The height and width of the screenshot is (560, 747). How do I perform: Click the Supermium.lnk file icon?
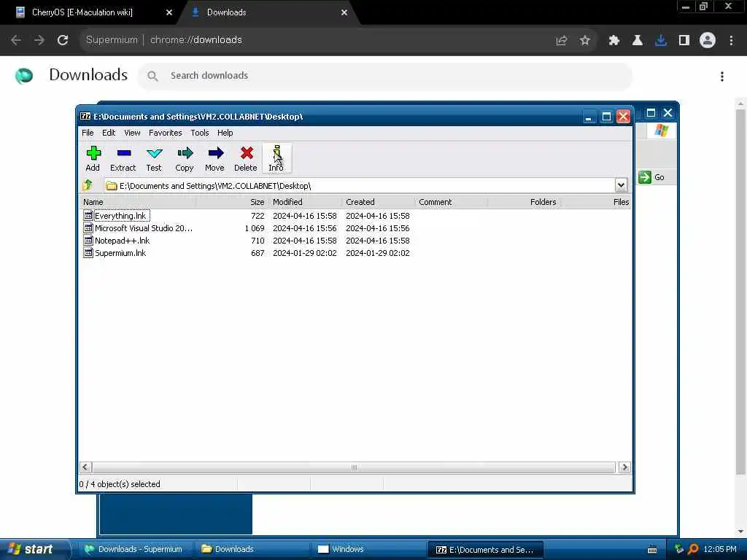(88, 252)
